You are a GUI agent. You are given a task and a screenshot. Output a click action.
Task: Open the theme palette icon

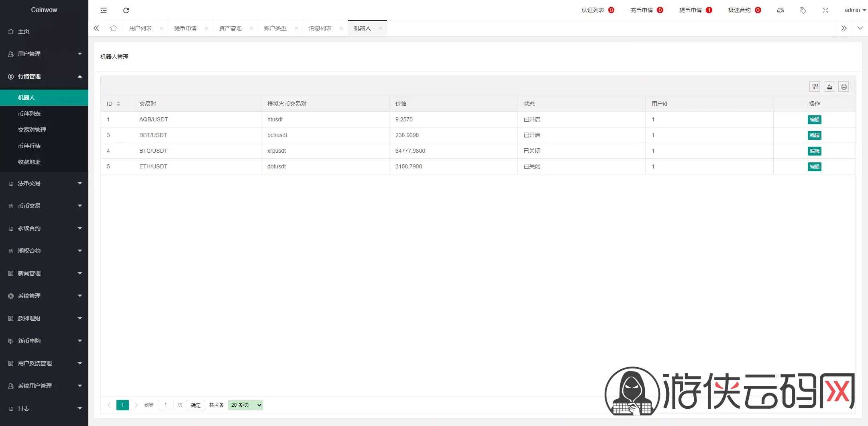[780, 10]
